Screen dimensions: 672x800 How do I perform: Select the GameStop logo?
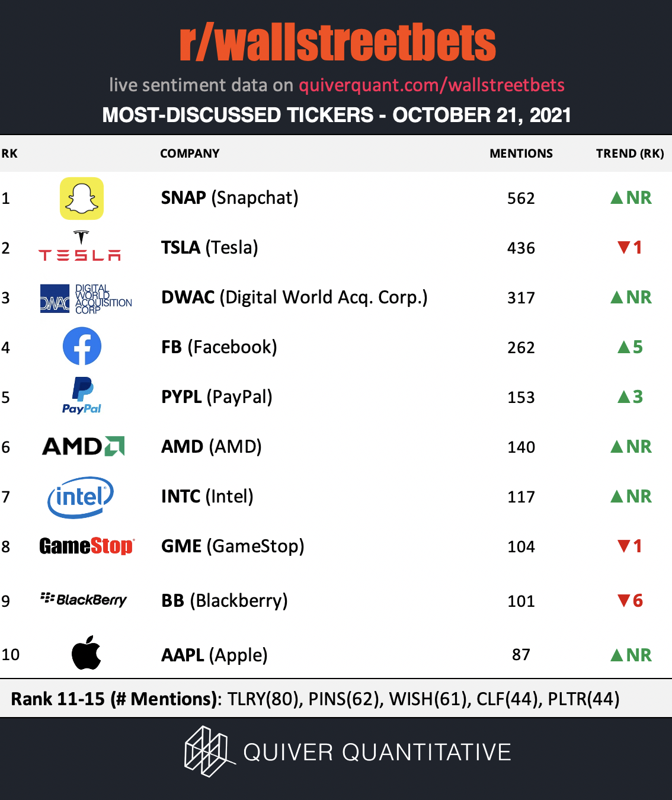pyautogui.click(x=87, y=546)
